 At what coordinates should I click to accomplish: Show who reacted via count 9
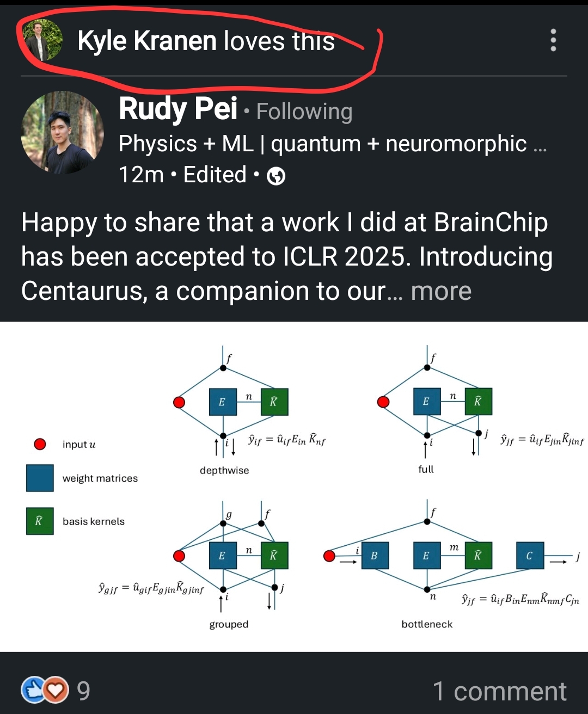(x=83, y=691)
